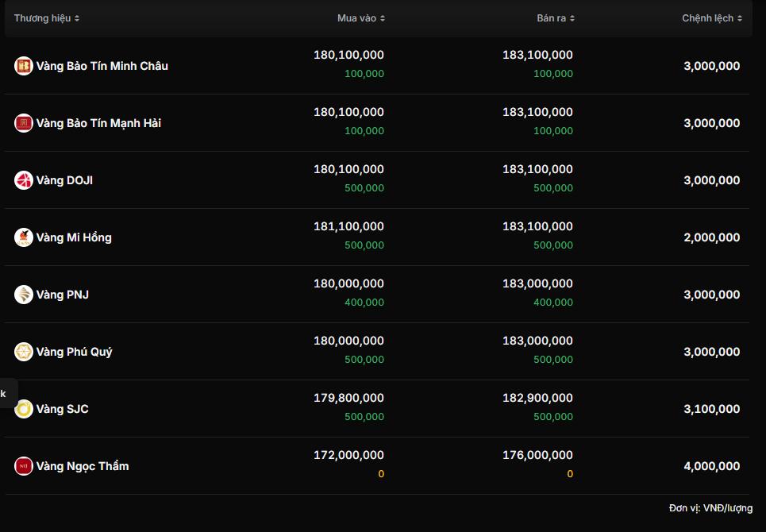
Task: Click the DOJI brand logo icon
Action: 24,180
